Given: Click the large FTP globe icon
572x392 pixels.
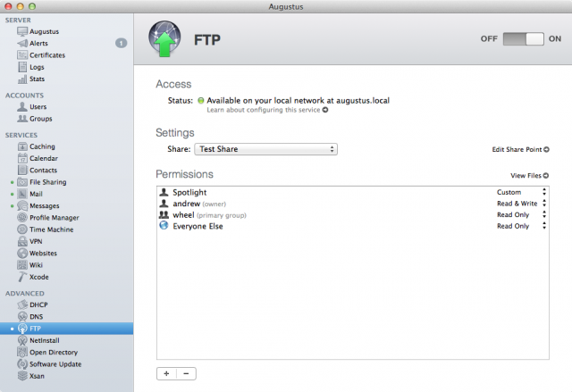Looking at the screenshot, I should (x=164, y=38).
